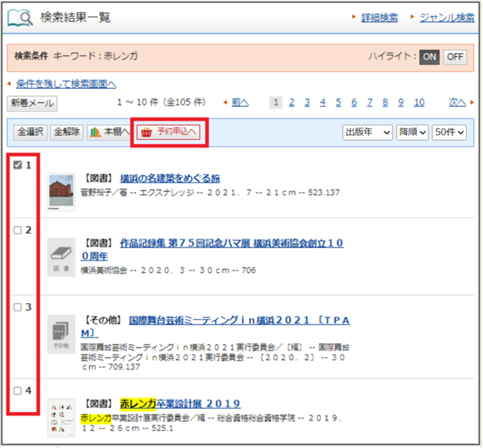Click the gray 図書 book icon of result 2
483x448 pixels.
(61, 257)
